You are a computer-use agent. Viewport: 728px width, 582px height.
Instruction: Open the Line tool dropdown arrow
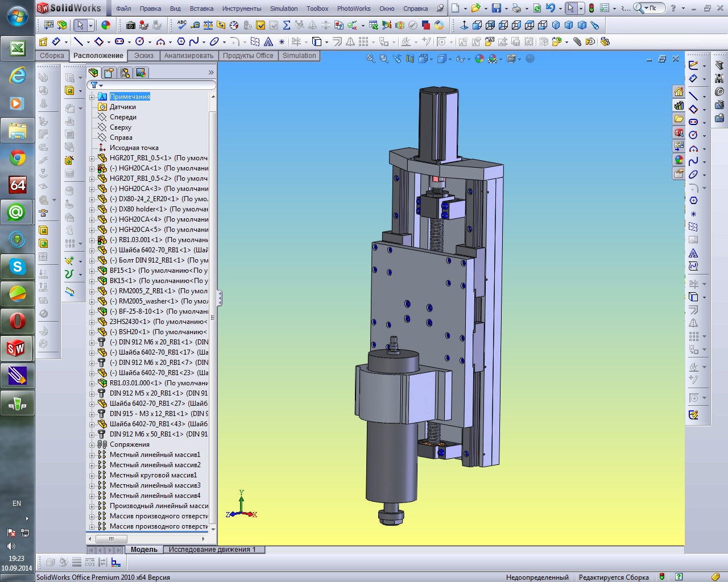88,41
